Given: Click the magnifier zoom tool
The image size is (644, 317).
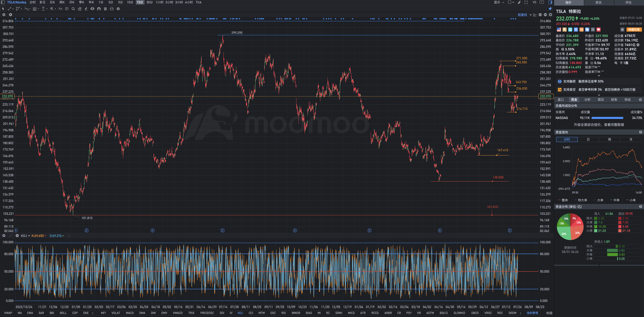Looking at the screenshot, I should point(73,9).
